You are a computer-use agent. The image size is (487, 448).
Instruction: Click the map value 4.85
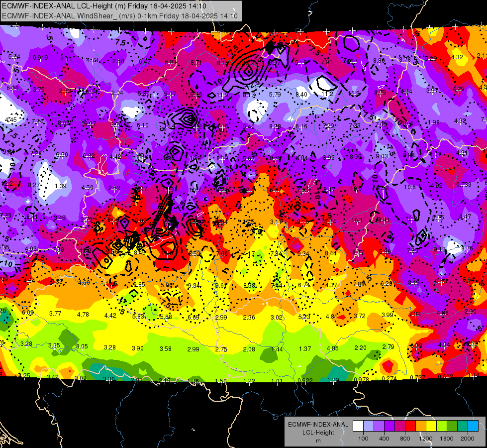pyautogui.click(x=333, y=348)
